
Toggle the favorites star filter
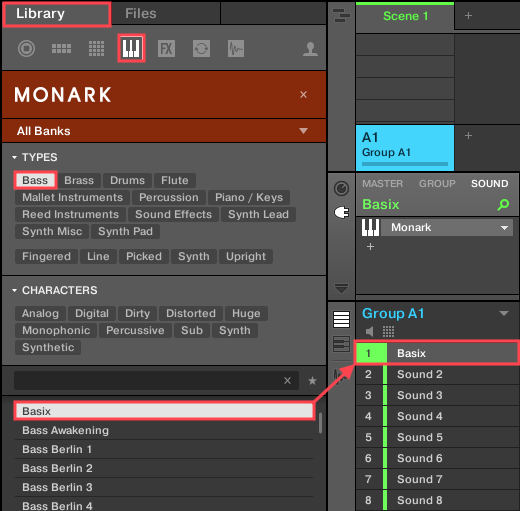312,381
